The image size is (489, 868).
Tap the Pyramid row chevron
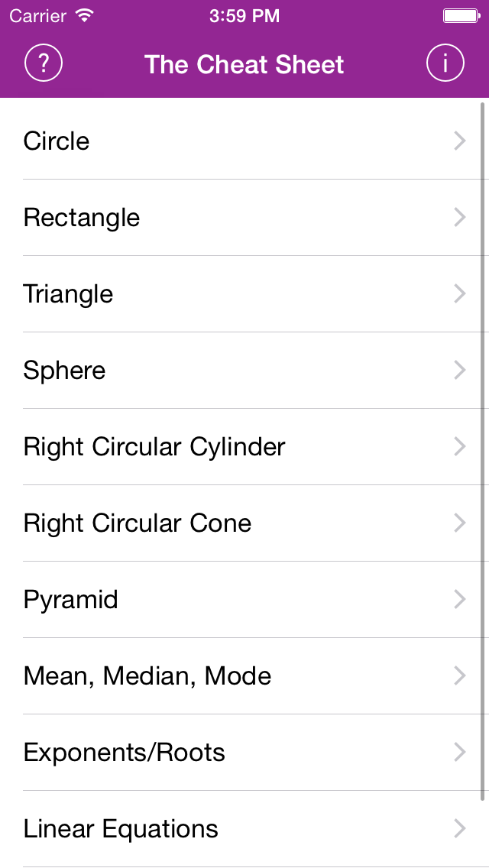(x=460, y=600)
